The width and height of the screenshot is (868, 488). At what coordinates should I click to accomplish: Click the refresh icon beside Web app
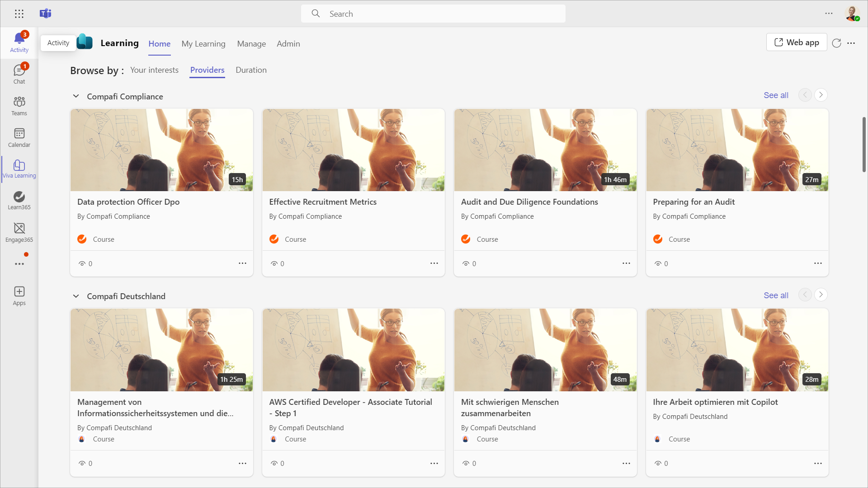[x=836, y=43]
